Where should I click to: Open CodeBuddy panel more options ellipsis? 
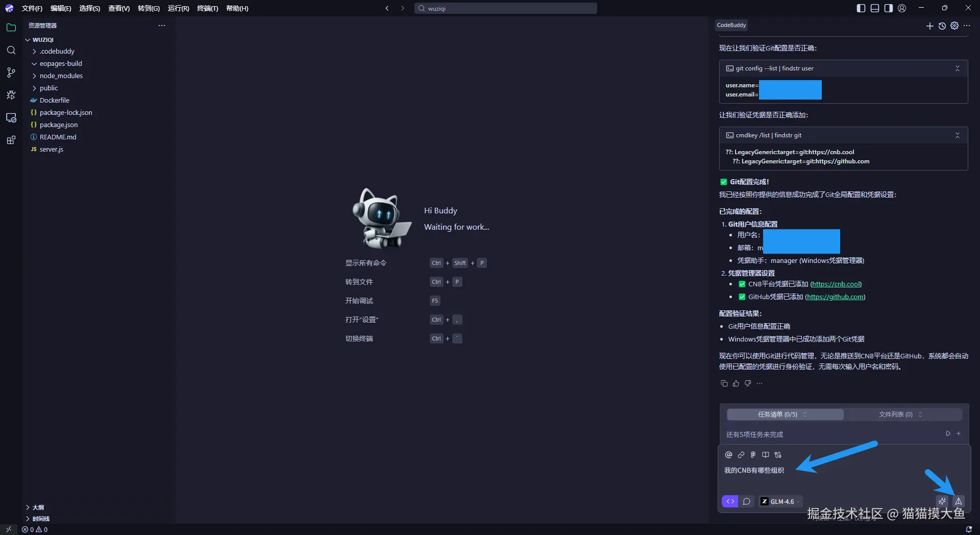(x=967, y=26)
